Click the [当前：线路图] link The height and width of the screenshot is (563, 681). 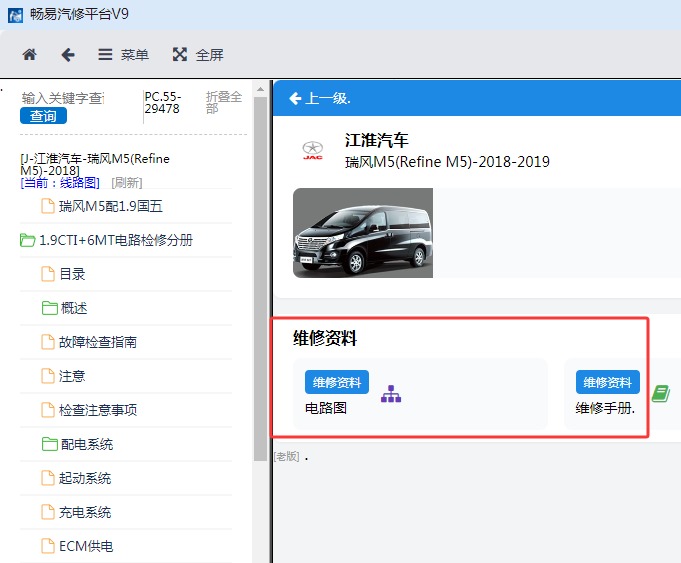60,182
